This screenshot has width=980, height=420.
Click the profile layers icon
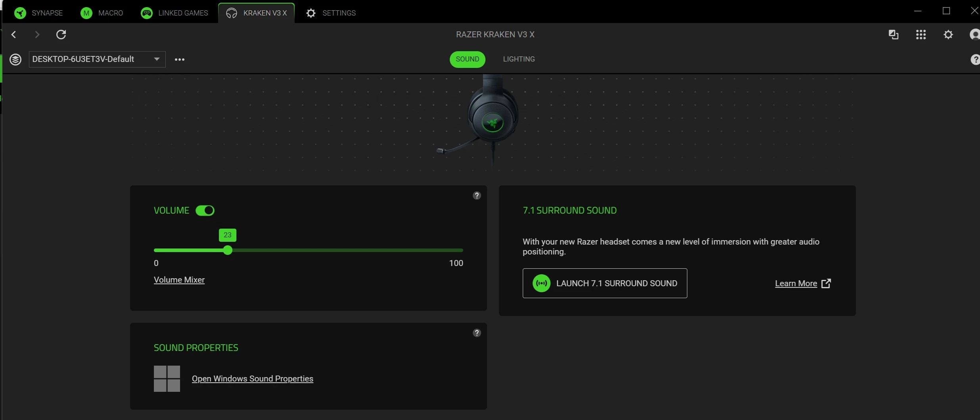coord(15,60)
